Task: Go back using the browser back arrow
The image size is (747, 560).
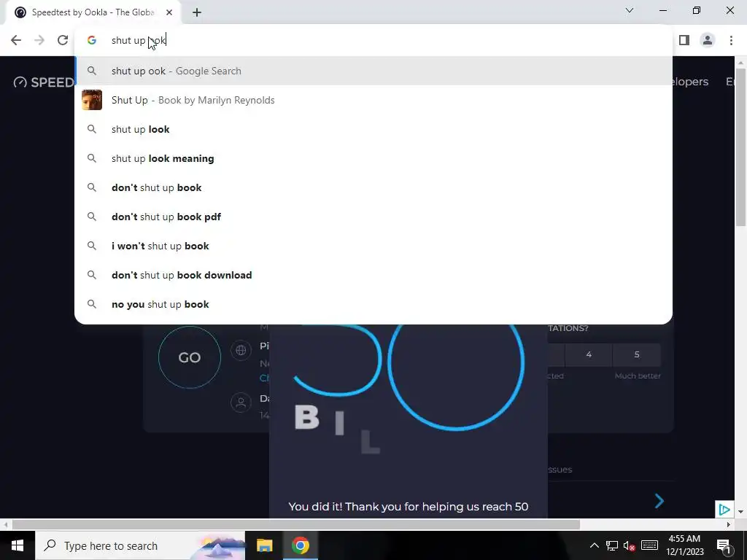Action: click(x=16, y=41)
